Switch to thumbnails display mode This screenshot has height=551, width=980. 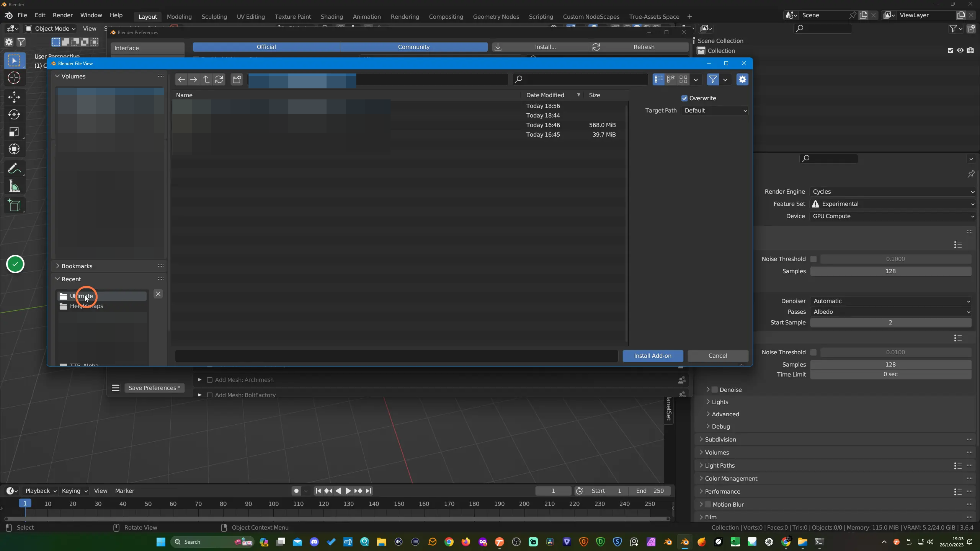pyautogui.click(x=683, y=80)
